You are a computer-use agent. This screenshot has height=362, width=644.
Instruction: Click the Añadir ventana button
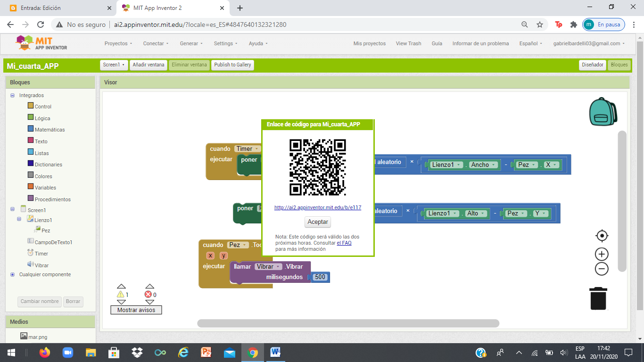pos(149,65)
